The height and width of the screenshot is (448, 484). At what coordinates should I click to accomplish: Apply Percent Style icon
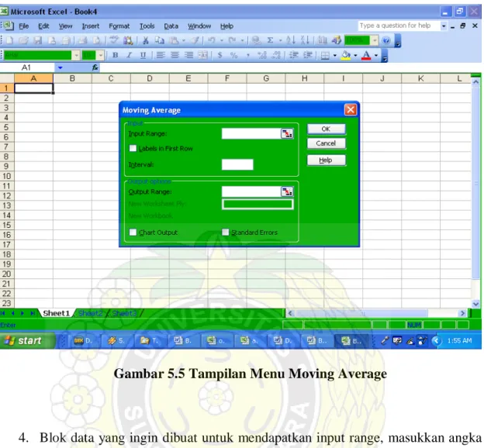pyautogui.click(x=233, y=55)
